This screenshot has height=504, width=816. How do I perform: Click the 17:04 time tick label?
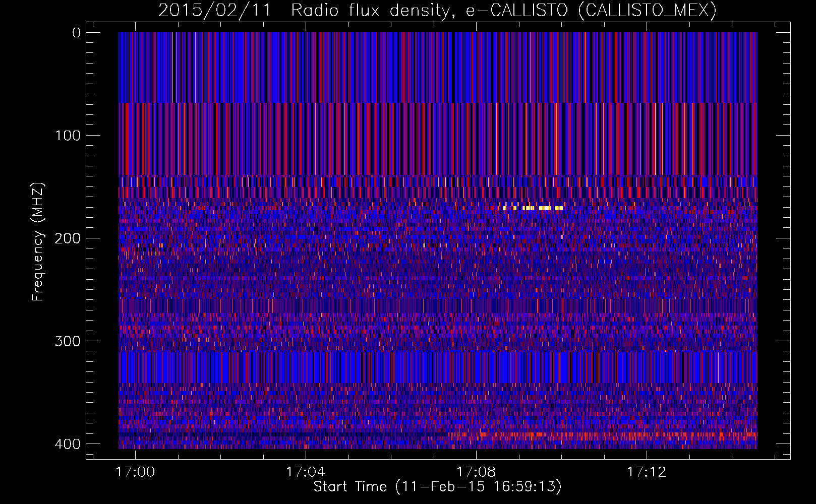point(306,472)
